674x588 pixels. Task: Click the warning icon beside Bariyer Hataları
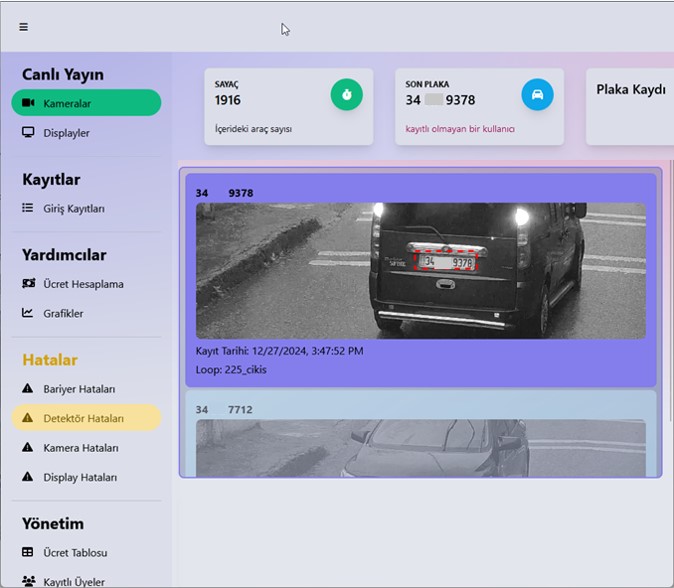28,389
